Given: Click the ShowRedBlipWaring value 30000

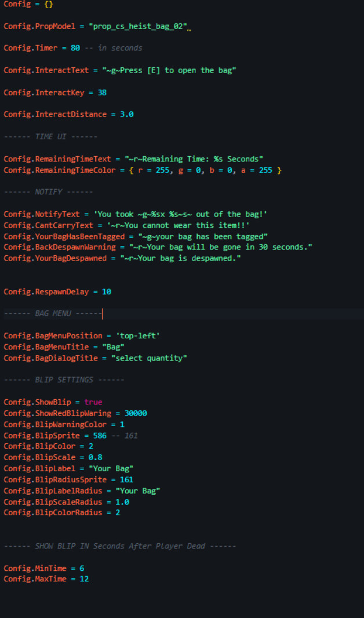Looking at the screenshot, I should (136, 413).
